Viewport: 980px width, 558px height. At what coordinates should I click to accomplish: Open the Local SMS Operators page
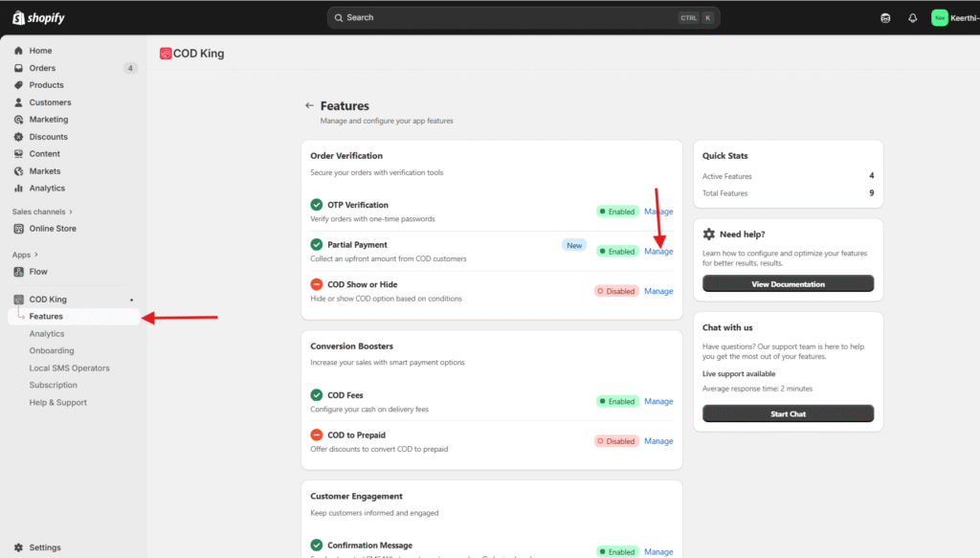pyautogui.click(x=69, y=368)
